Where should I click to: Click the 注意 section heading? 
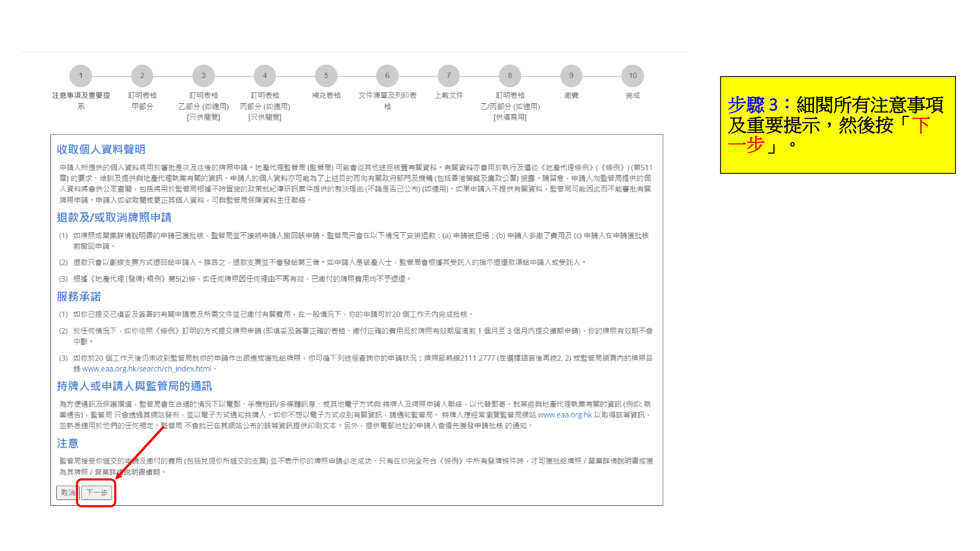67,443
